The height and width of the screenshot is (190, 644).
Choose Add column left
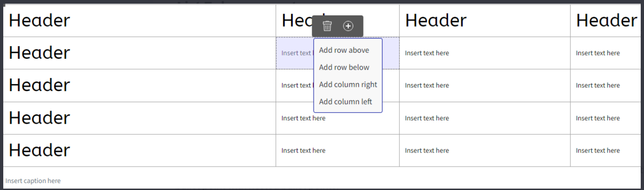click(x=345, y=101)
